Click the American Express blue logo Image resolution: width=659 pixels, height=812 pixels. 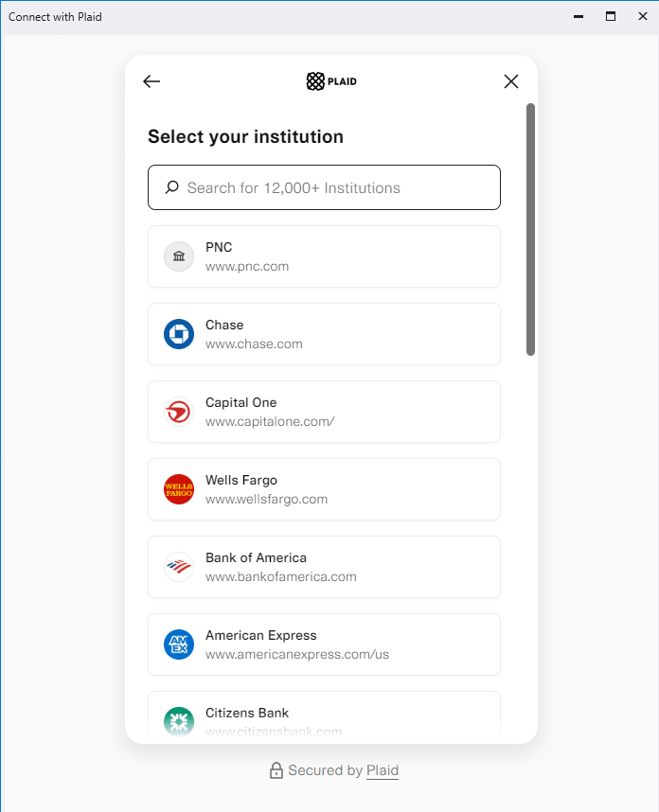[179, 644]
